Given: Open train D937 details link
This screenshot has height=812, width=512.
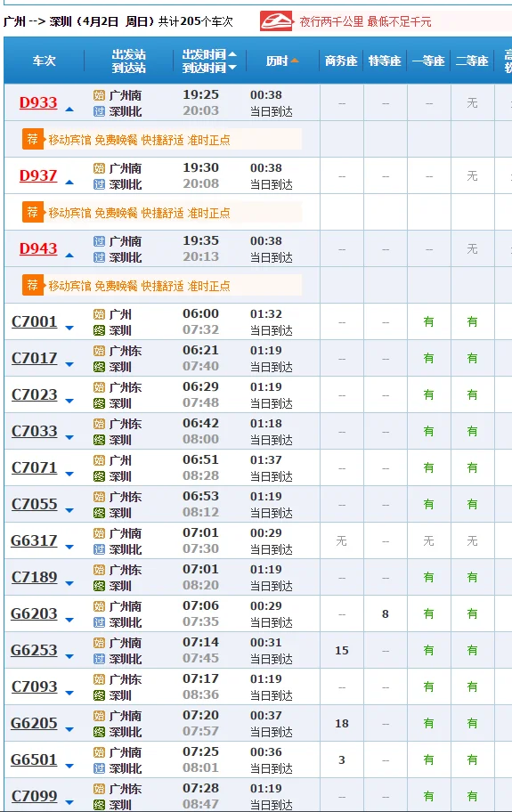Looking at the screenshot, I should click(38, 175).
